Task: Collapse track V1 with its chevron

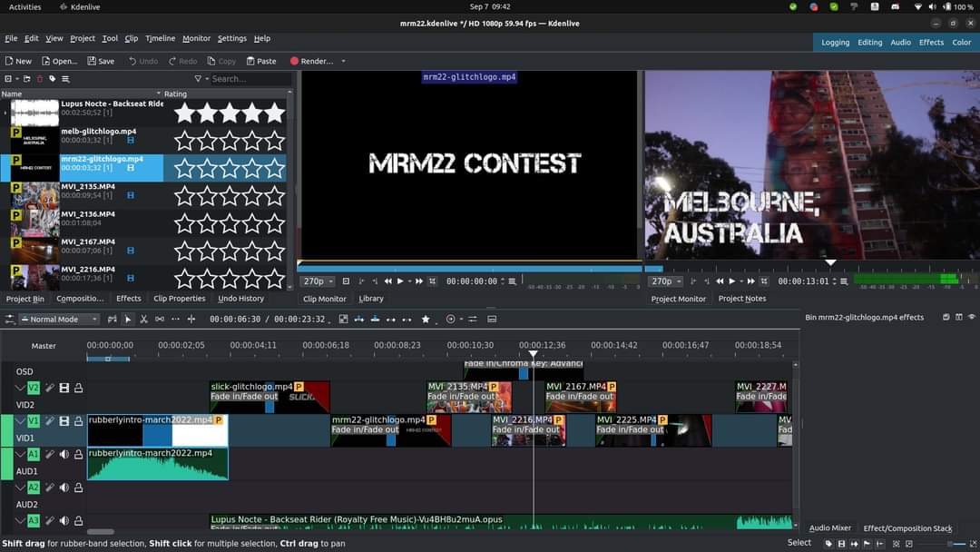Action: [20, 420]
